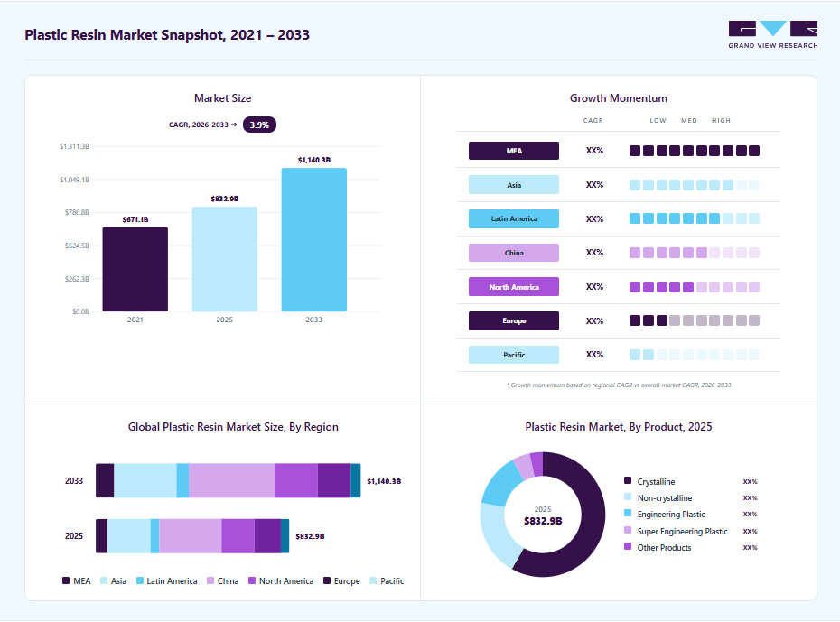Click the Engineering Plastic donut slice

point(499,485)
